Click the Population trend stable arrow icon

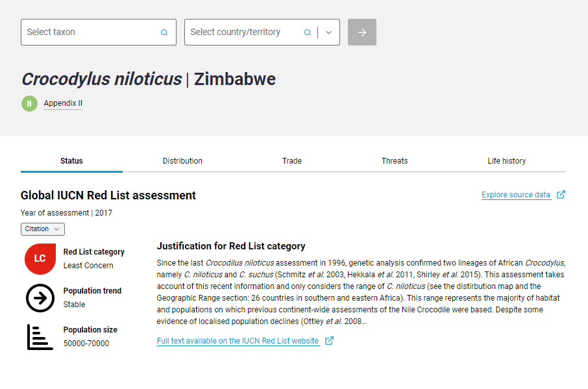click(x=40, y=297)
